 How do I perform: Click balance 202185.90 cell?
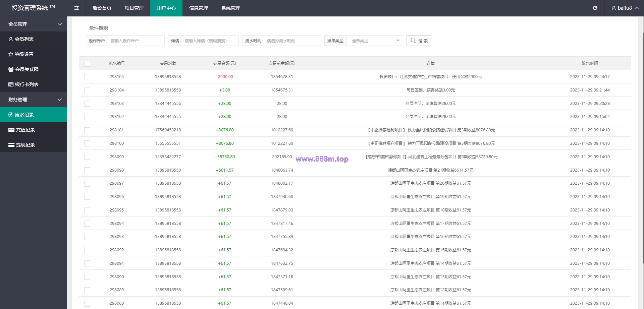(x=282, y=157)
